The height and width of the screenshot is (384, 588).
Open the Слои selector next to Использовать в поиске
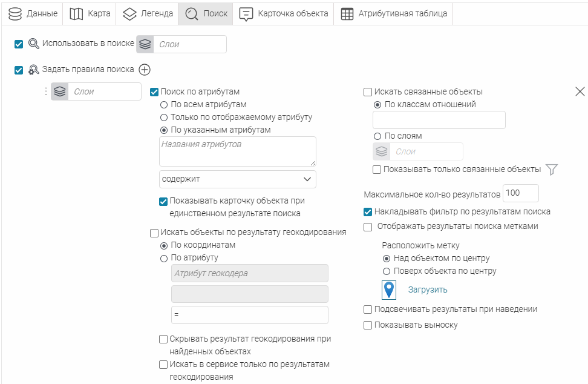click(190, 44)
